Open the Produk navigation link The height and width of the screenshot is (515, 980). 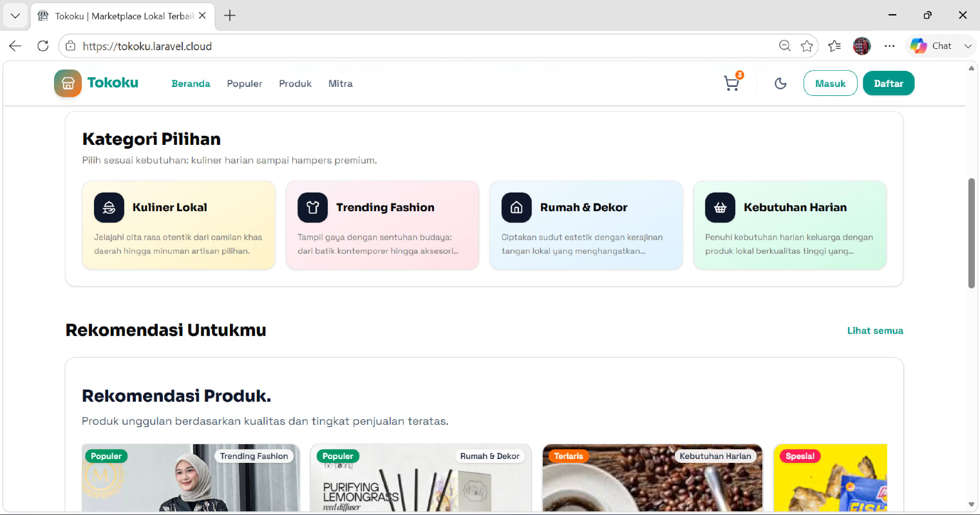[295, 84]
